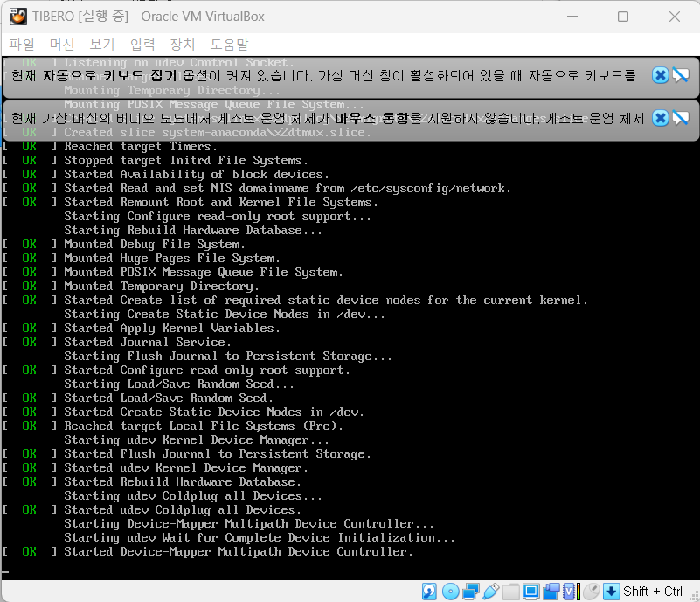Click the mouse integration status icon
The image size is (700, 602).
[x=591, y=592]
